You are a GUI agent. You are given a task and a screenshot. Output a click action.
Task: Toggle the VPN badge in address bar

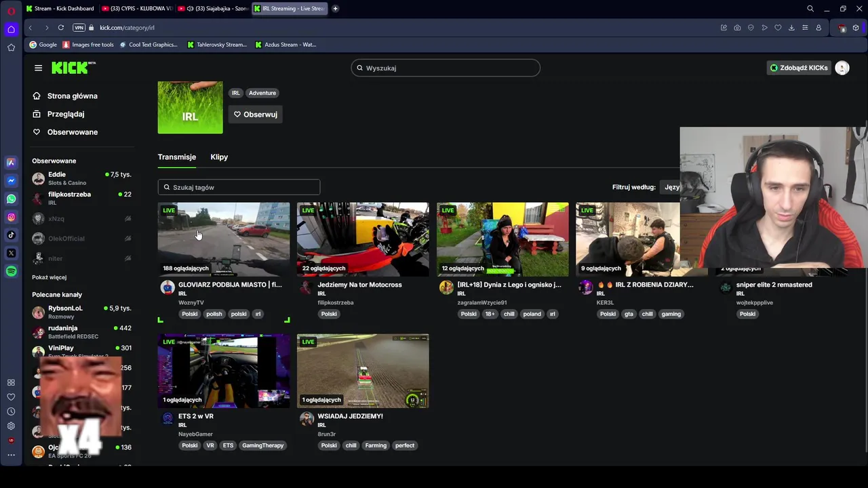pos(79,28)
